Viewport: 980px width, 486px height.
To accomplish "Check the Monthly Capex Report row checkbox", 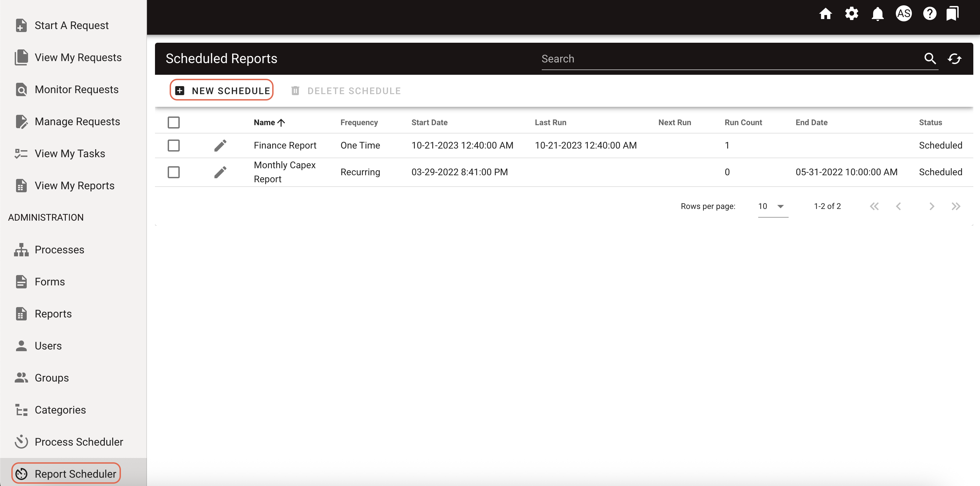I will (174, 172).
